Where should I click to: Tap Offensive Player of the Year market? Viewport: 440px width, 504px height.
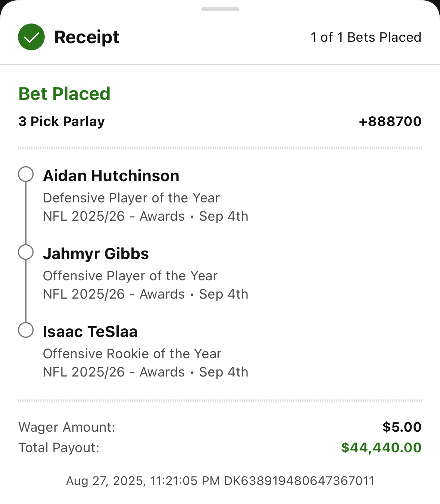(x=130, y=276)
